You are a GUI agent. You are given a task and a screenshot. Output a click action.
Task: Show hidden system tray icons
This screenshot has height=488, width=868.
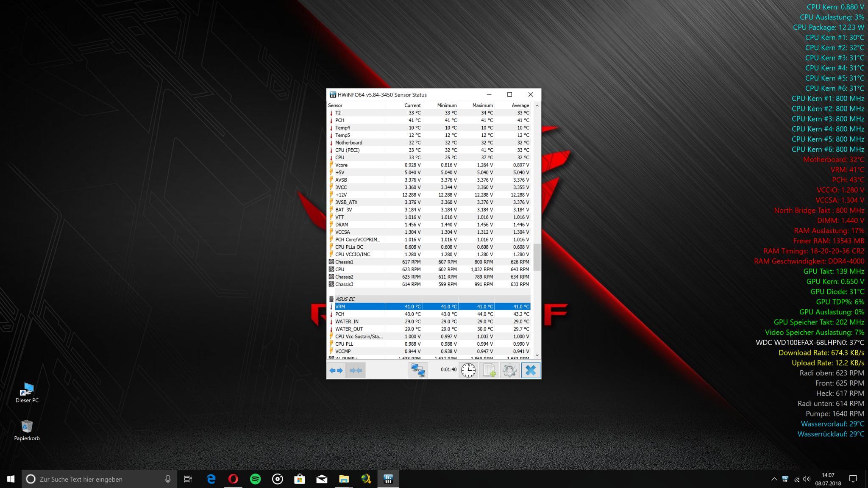(774, 479)
